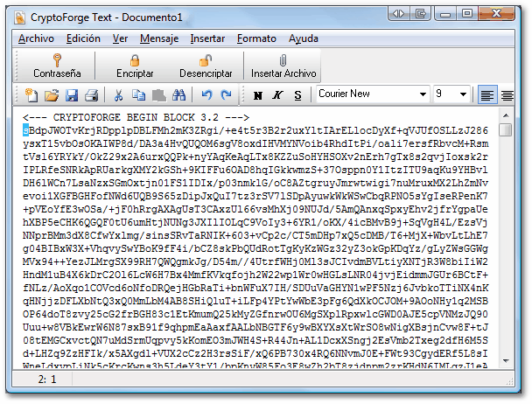Toggle italic formatting
The height and width of the screenshot is (404, 532).
click(277, 94)
